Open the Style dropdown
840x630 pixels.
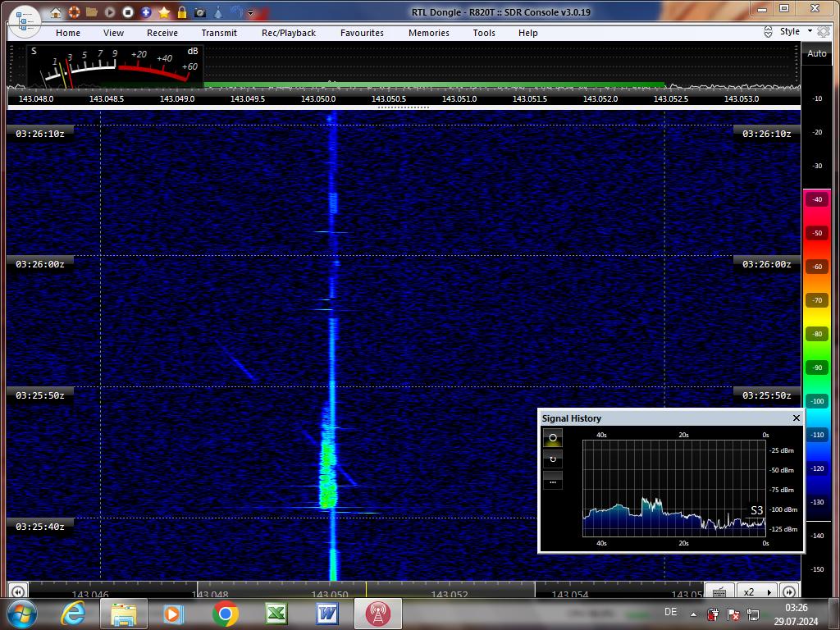coord(796,32)
